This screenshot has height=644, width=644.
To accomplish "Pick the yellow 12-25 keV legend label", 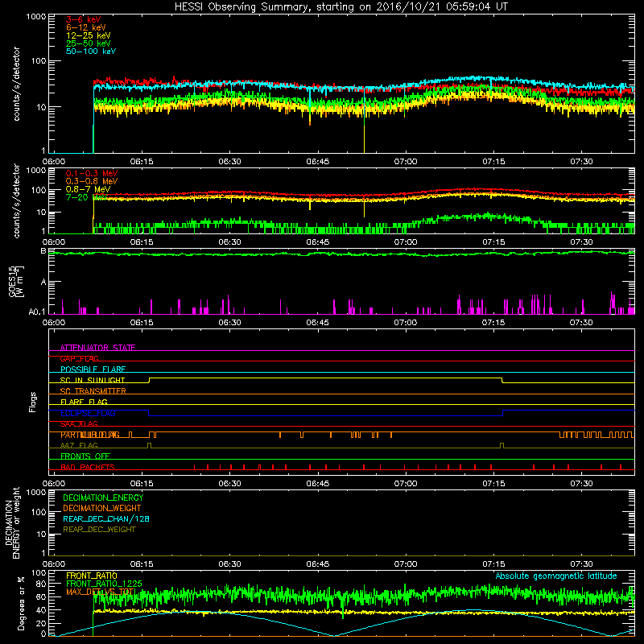I will [89, 35].
